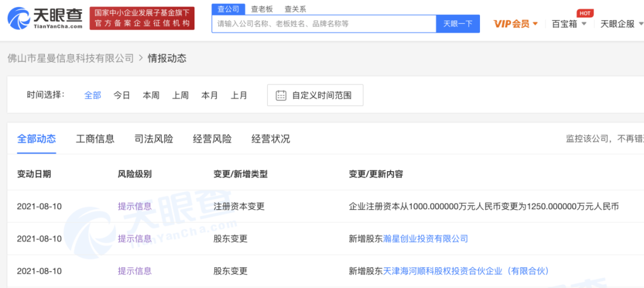This screenshot has width=644, height=288.
Task: Click the red 国家中小企业发展子基金 banner
Action: (142, 18)
